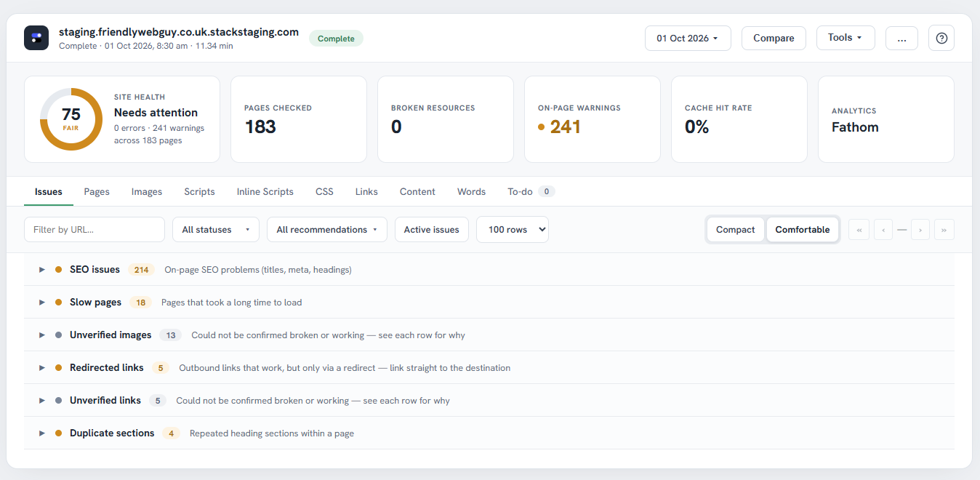The width and height of the screenshot is (980, 480).
Task: Select the Links tab
Action: coord(366,192)
